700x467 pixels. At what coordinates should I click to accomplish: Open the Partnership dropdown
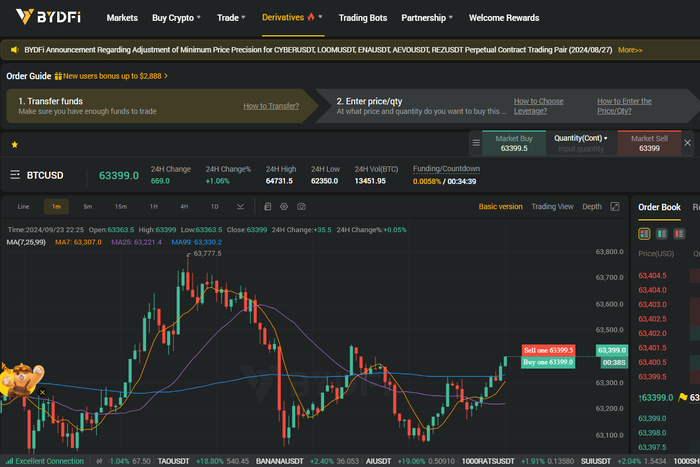tap(427, 18)
